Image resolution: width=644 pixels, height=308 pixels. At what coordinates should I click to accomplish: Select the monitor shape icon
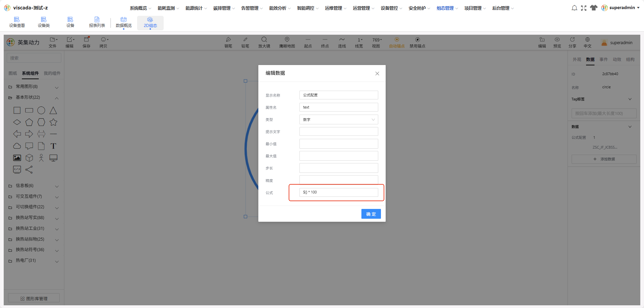click(53, 158)
